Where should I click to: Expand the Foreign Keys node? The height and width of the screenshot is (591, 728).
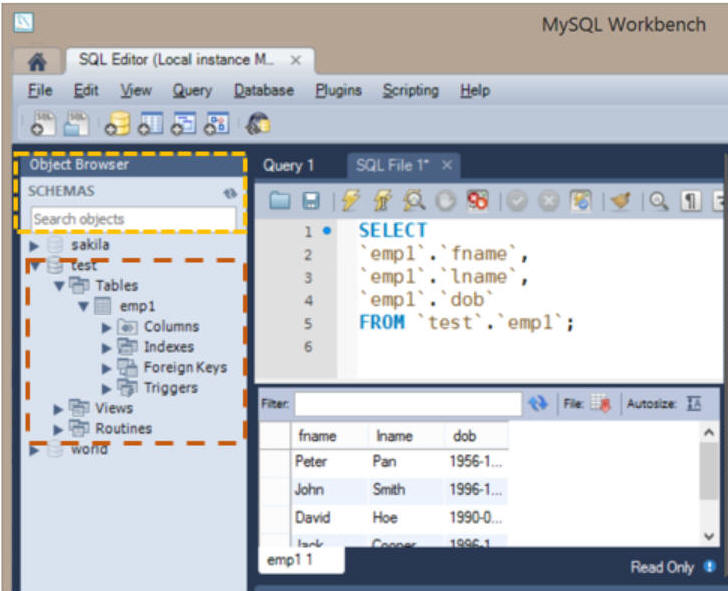(x=106, y=368)
